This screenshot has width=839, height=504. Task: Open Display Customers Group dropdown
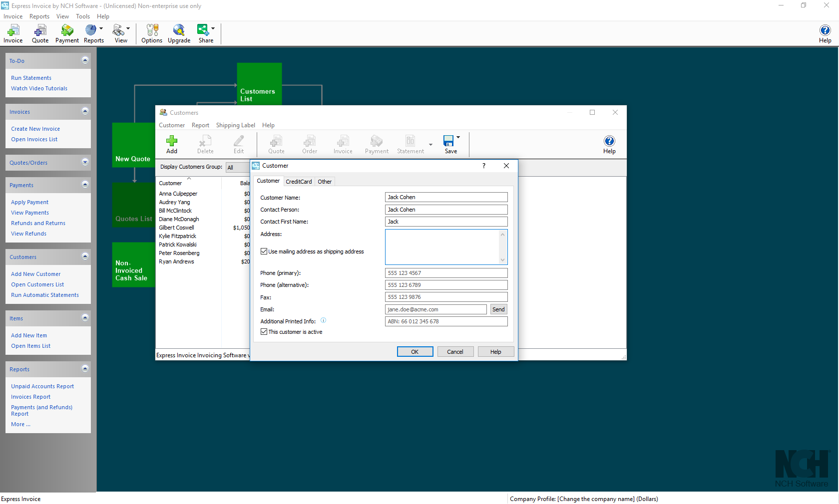point(238,167)
